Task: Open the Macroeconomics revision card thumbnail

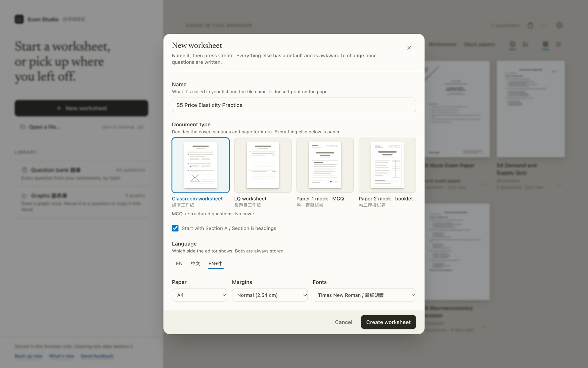Action: (x=457, y=252)
